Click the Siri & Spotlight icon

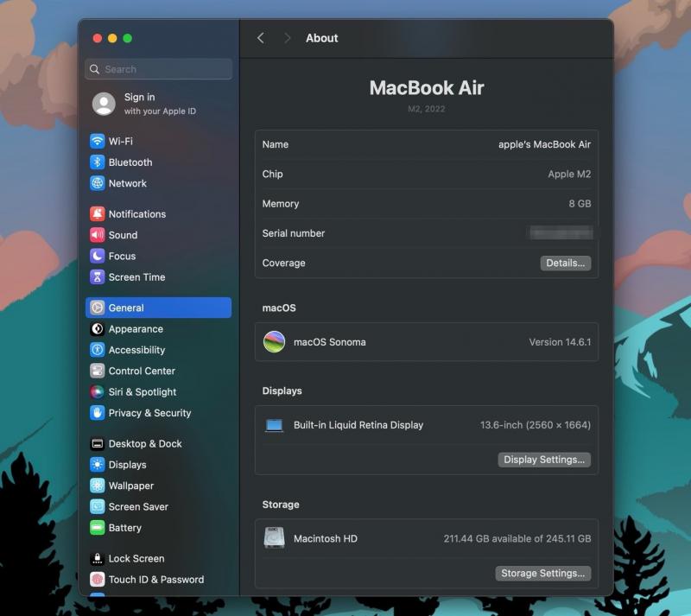click(x=97, y=392)
